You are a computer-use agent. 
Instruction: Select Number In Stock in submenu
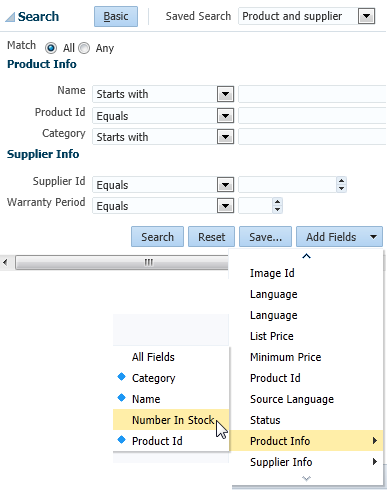[171, 420]
